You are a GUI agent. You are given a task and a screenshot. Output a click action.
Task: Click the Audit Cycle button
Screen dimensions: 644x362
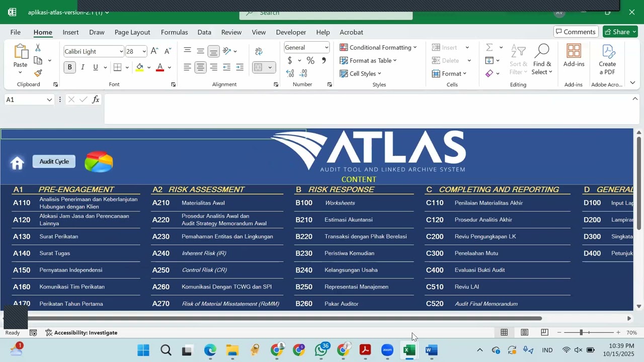[x=54, y=161]
